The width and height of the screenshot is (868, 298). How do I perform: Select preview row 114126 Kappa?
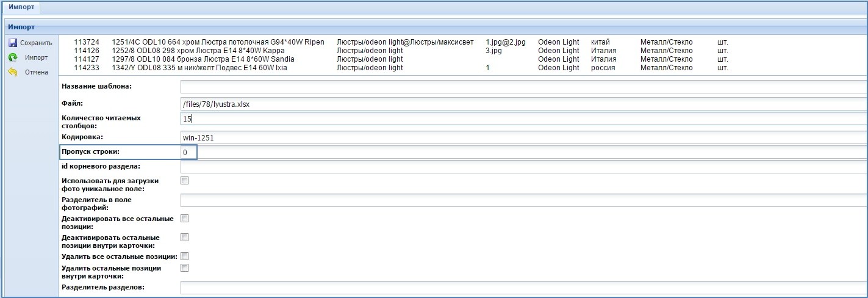click(244, 51)
